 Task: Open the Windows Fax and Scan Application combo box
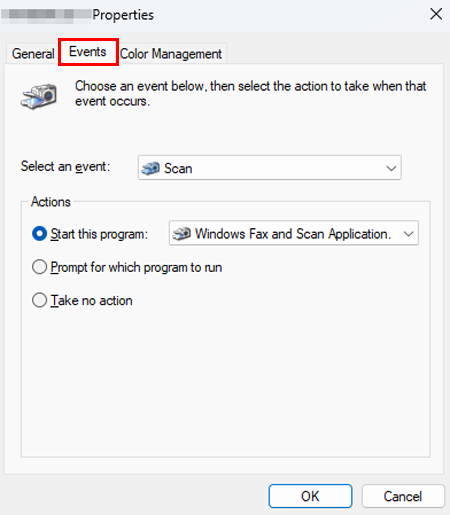coord(294,233)
